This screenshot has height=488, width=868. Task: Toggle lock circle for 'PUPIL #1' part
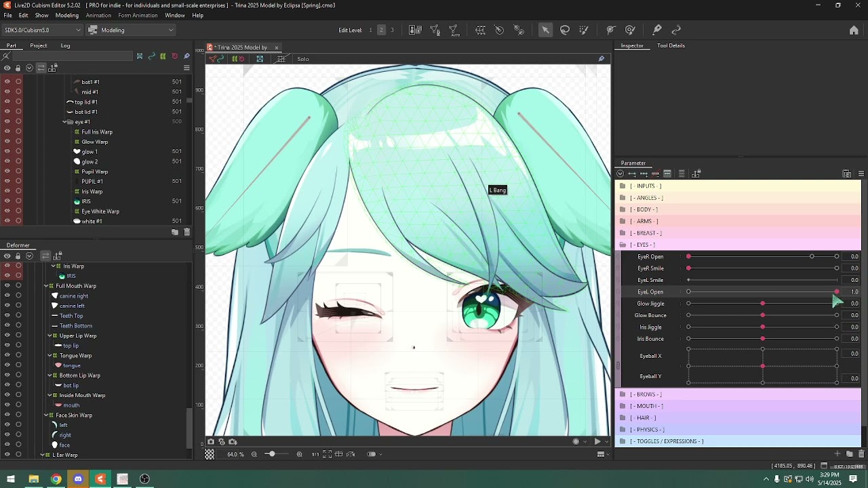point(18,182)
